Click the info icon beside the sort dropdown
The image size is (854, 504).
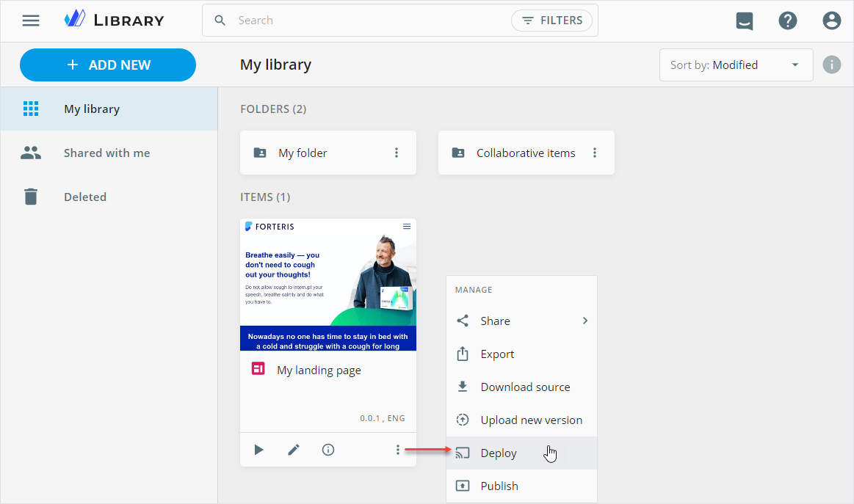832,65
